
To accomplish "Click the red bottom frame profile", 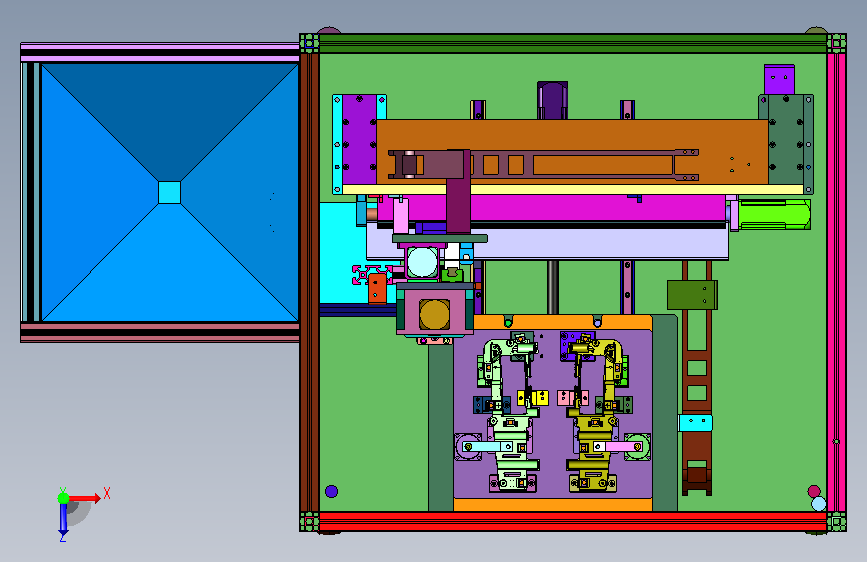I will point(573,522).
